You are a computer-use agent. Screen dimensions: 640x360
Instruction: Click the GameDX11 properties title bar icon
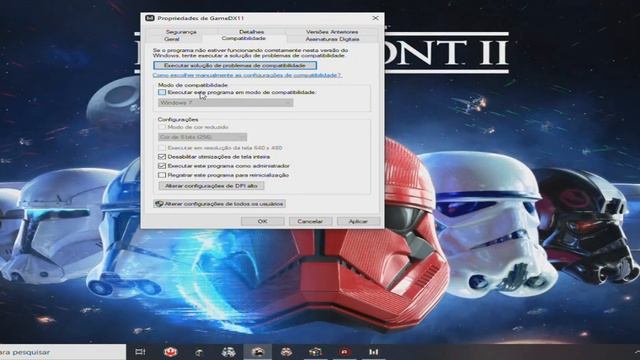click(150, 18)
